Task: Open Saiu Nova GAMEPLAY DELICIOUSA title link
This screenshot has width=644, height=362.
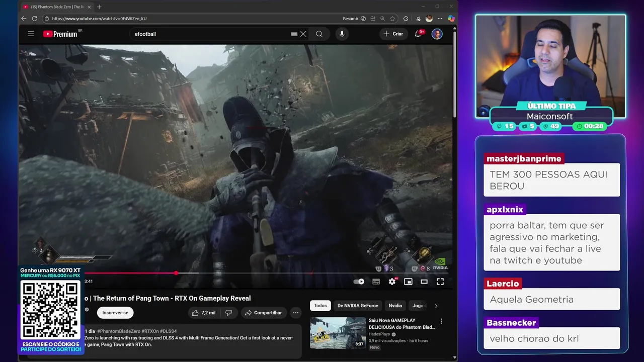Action: (401, 324)
